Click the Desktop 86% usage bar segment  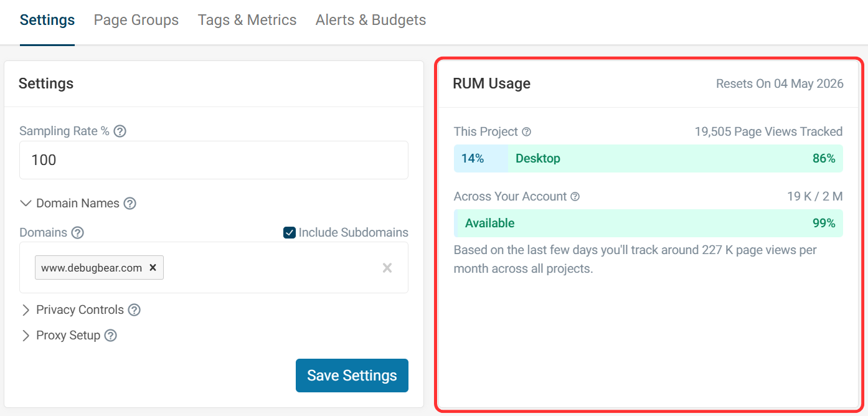(x=675, y=159)
